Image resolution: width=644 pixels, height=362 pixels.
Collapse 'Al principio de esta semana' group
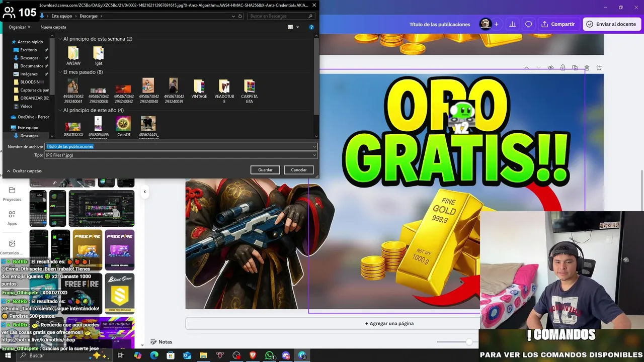tap(60, 39)
